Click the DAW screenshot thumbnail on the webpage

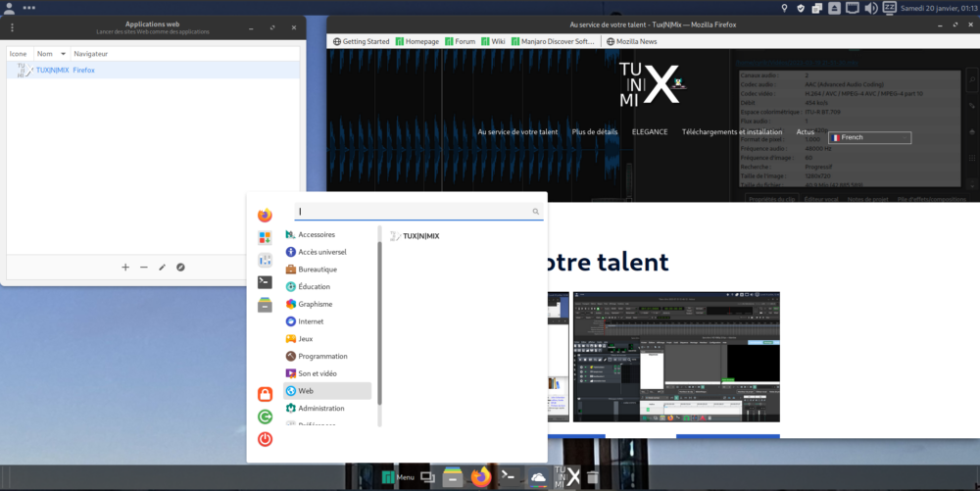(x=676, y=357)
